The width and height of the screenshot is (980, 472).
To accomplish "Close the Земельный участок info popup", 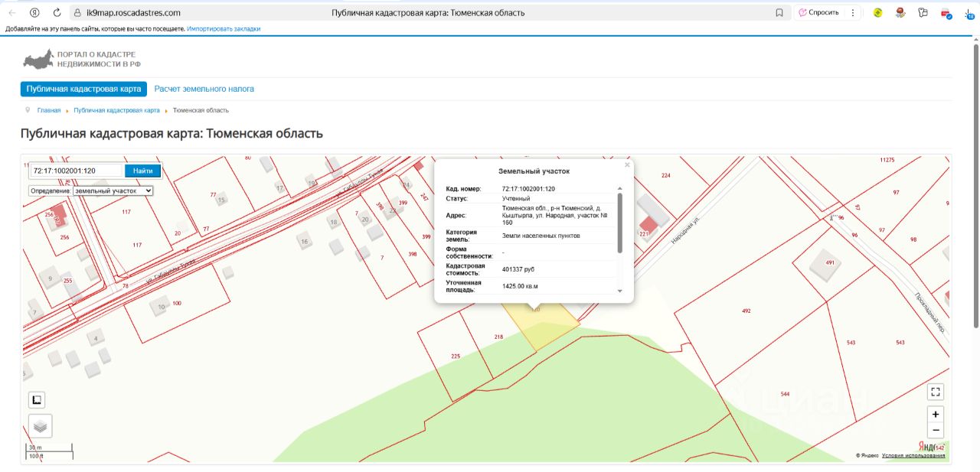I will click(x=627, y=164).
